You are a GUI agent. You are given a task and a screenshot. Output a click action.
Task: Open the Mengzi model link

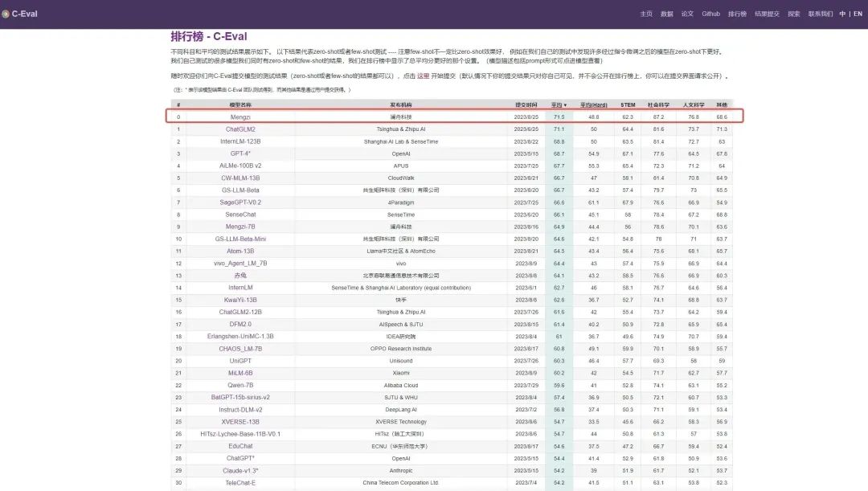click(x=240, y=117)
